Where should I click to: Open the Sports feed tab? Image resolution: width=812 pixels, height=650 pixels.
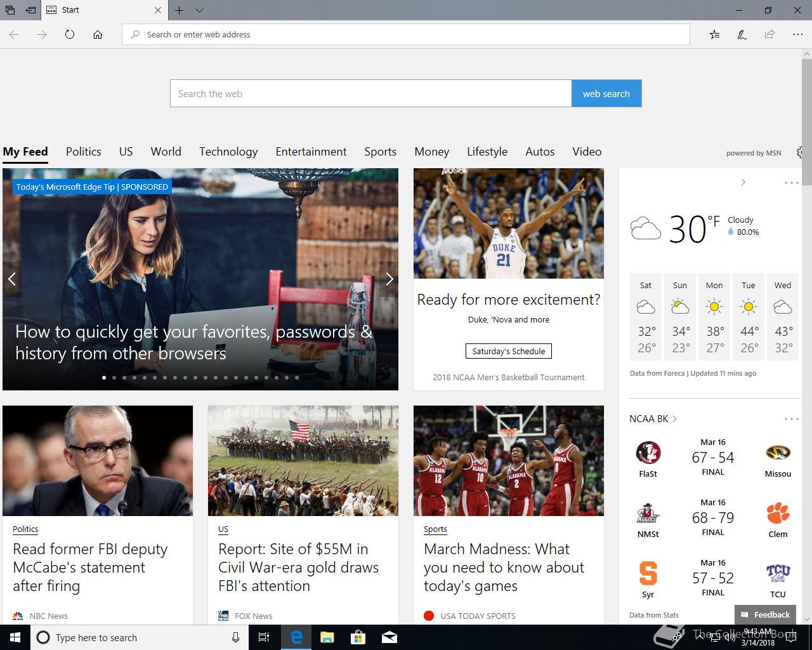(x=381, y=152)
